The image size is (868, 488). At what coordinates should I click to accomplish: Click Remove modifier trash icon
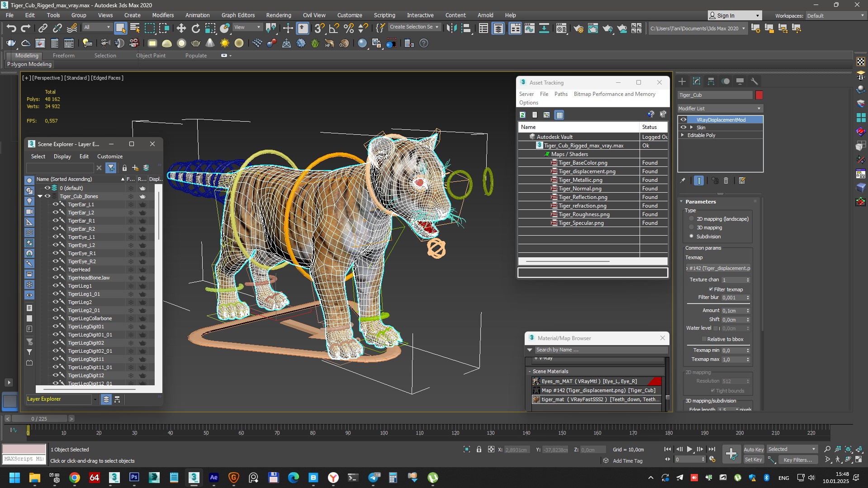click(x=726, y=180)
